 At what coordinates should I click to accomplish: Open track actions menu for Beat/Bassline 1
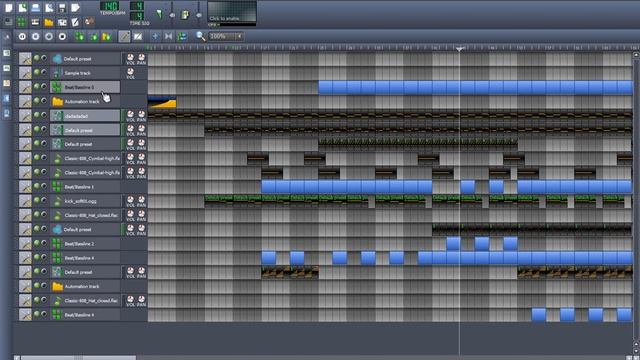pos(25,187)
